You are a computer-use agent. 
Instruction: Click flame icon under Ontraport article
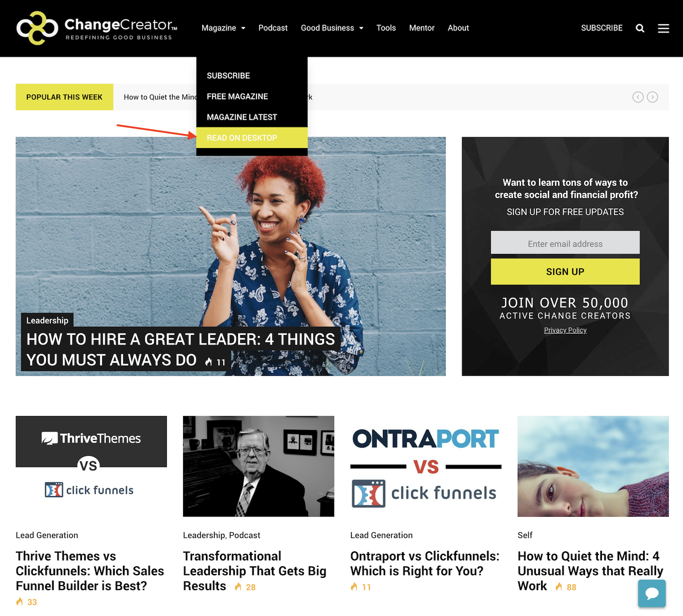pos(354,587)
